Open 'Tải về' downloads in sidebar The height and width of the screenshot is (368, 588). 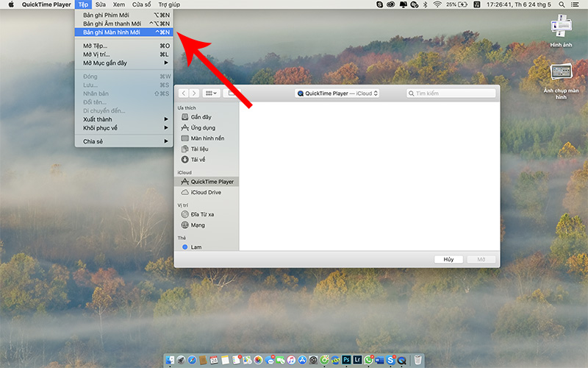[198, 160]
